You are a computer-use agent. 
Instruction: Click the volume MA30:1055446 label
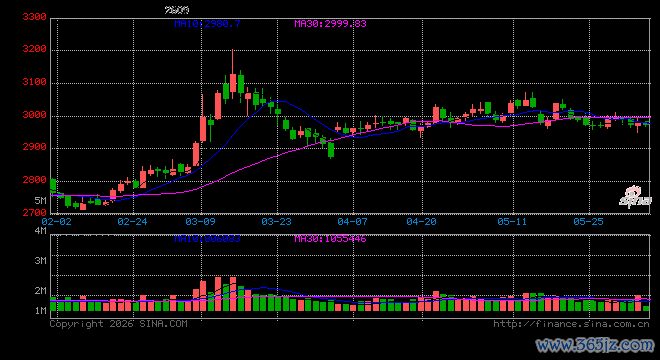pyautogui.click(x=330, y=239)
